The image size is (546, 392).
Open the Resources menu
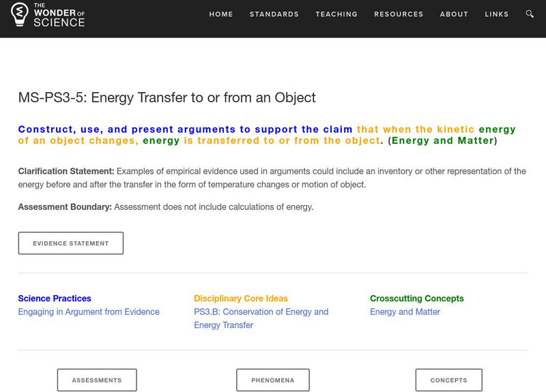(399, 14)
